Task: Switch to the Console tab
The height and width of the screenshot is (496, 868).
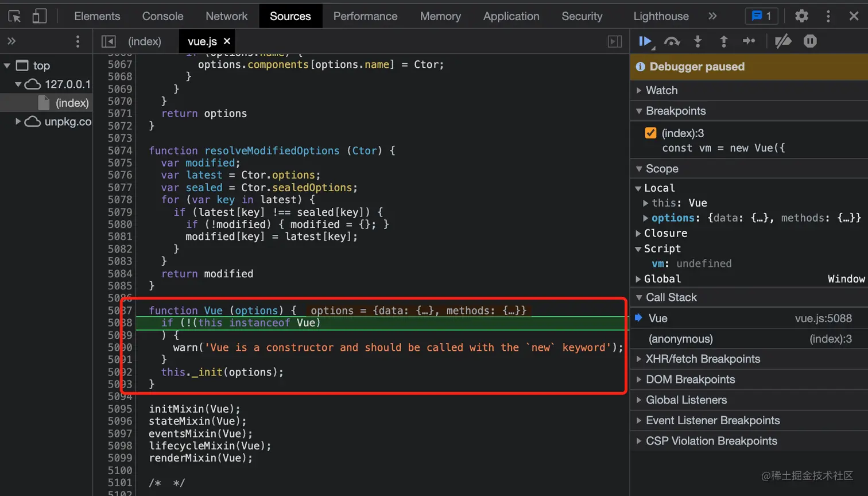Action: pyautogui.click(x=162, y=16)
